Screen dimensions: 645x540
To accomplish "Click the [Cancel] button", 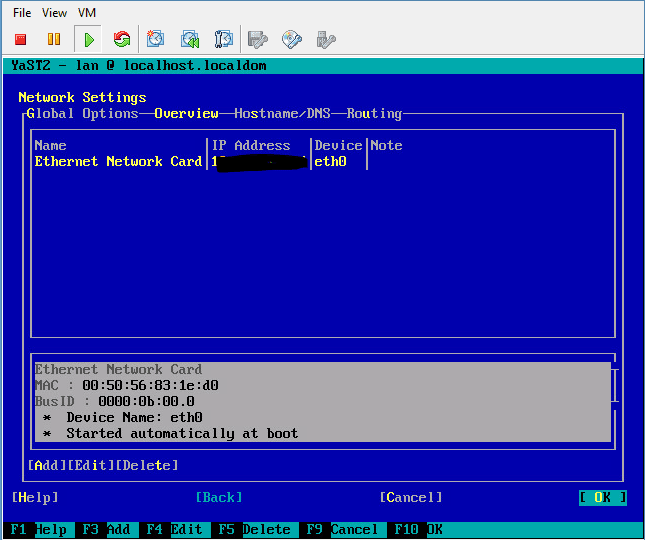I will pos(411,497).
